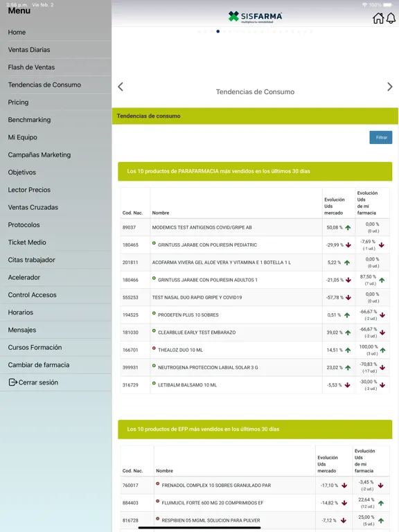Click the PARAFARMACIA top 10 section banner

[255, 171]
